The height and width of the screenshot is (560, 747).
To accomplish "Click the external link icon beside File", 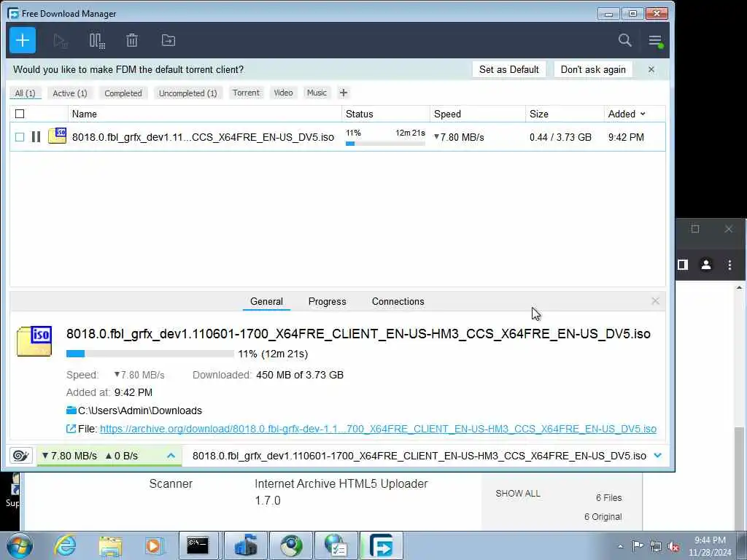I will pyautogui.click(x=71, y=429).
